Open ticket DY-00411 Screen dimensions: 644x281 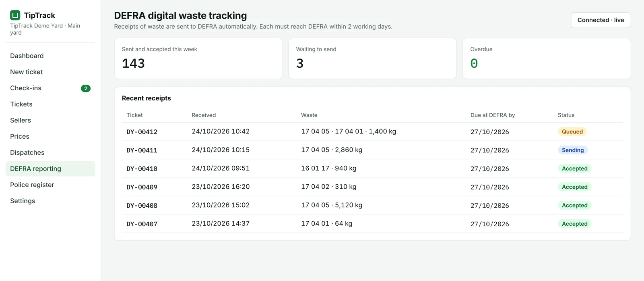[142, 150]
